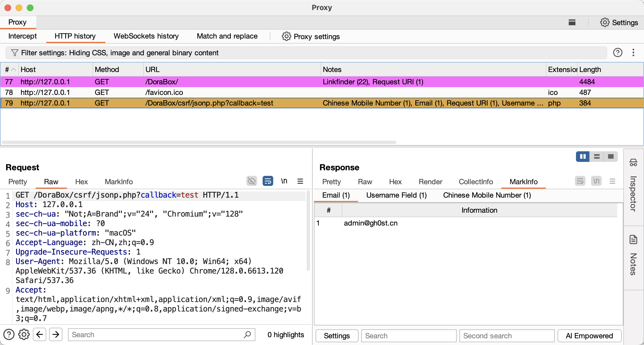Toggle the Pretty view in Response
Image resolution: width=644 pixels, height=345 pixels.
[332, 182]
